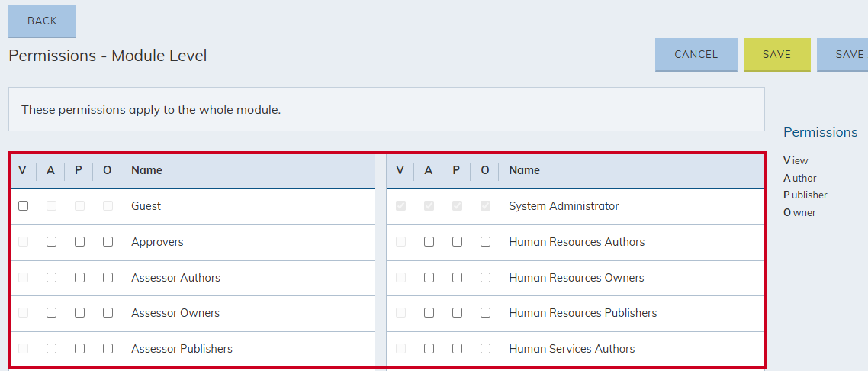
Task: Cancel the permission changes
Action: [696, 54]
